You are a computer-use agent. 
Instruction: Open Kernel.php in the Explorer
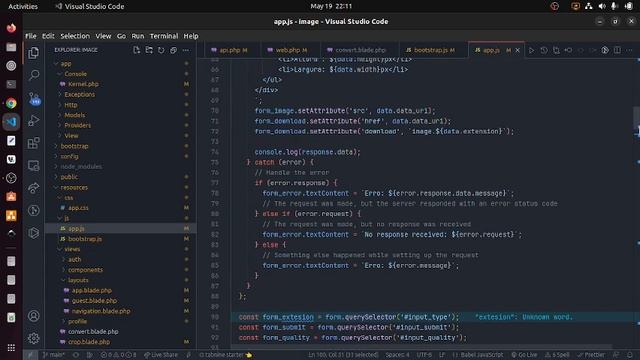(83, 84)
